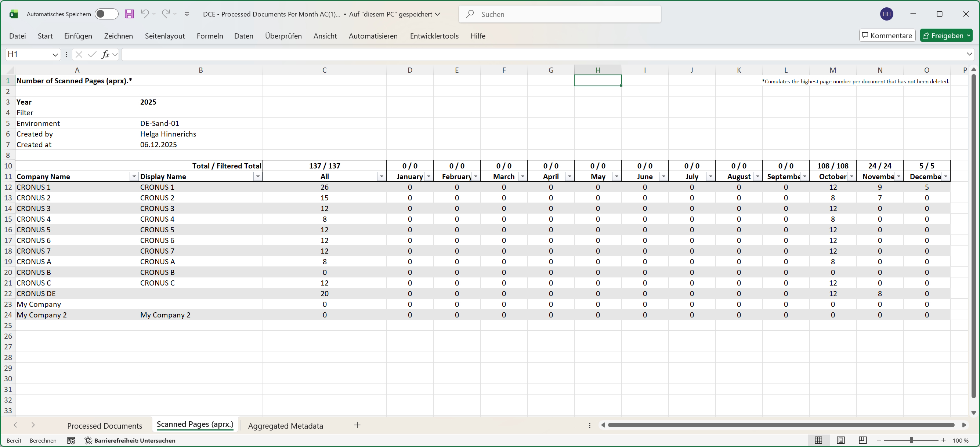Click the Cancel (X) icon beside the formula bar
The image size is (980, 447).
(79, 54)
